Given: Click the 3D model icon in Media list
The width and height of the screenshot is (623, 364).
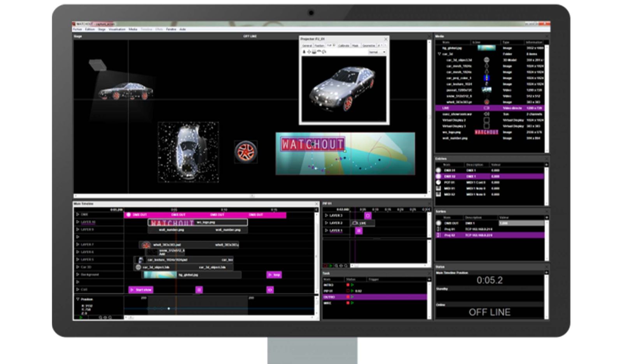Looking at the screenshot, I should pos(486,60).
